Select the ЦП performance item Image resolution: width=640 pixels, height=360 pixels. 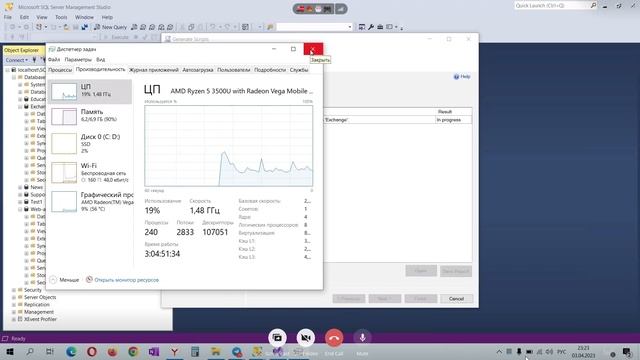tap(90, 91)
